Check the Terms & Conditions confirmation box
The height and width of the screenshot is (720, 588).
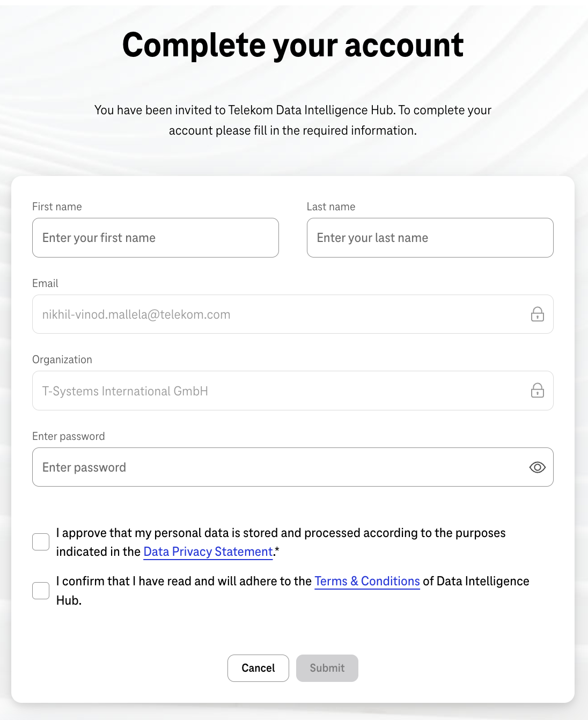[41, 591]
